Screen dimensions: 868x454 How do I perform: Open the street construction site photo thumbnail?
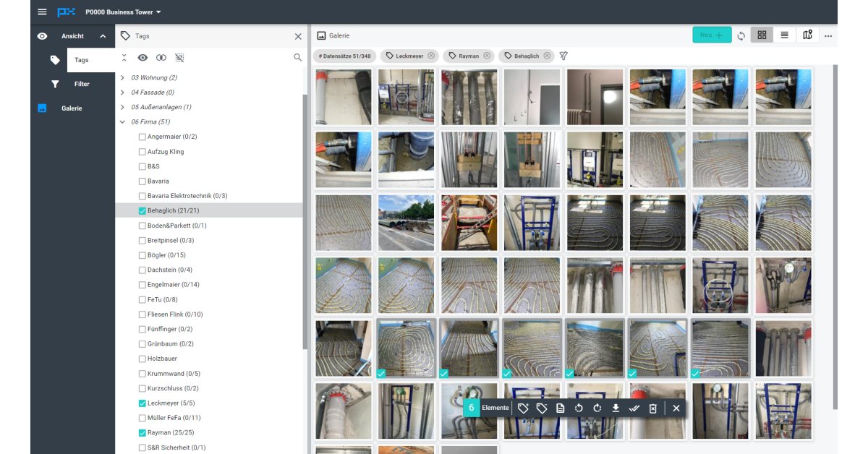point(406,223)
